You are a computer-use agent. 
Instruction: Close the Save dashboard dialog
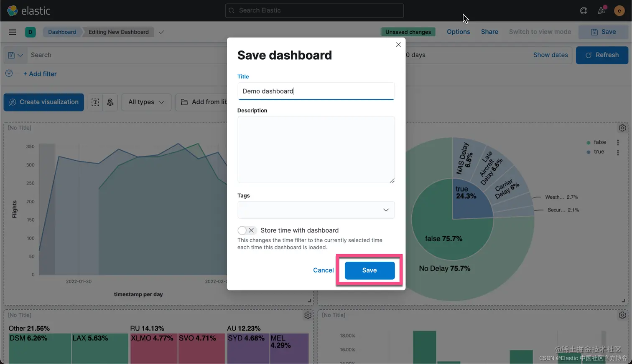398,45
